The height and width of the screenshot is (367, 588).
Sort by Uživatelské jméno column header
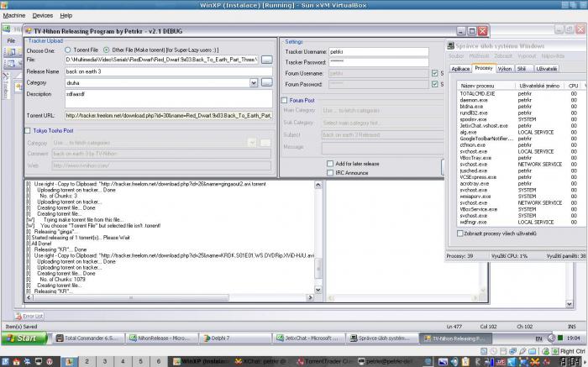point(540,86)
